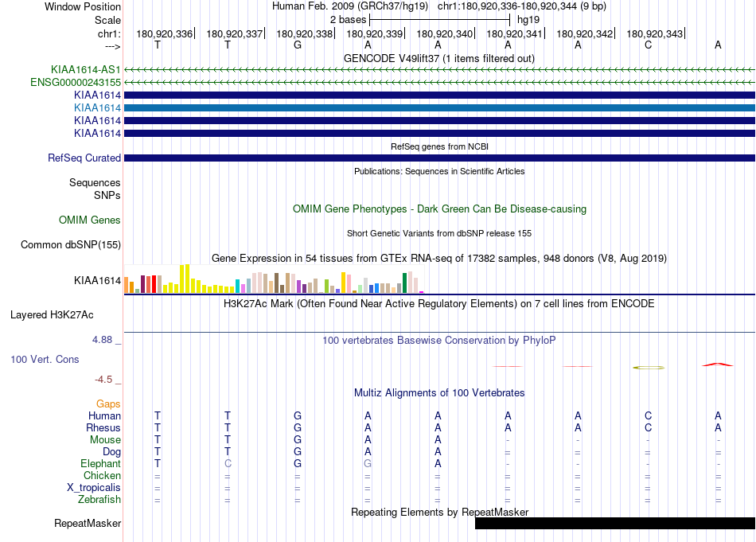Select the Mouse alignment row label
The image size is (756, 542).
click(105, 440)
